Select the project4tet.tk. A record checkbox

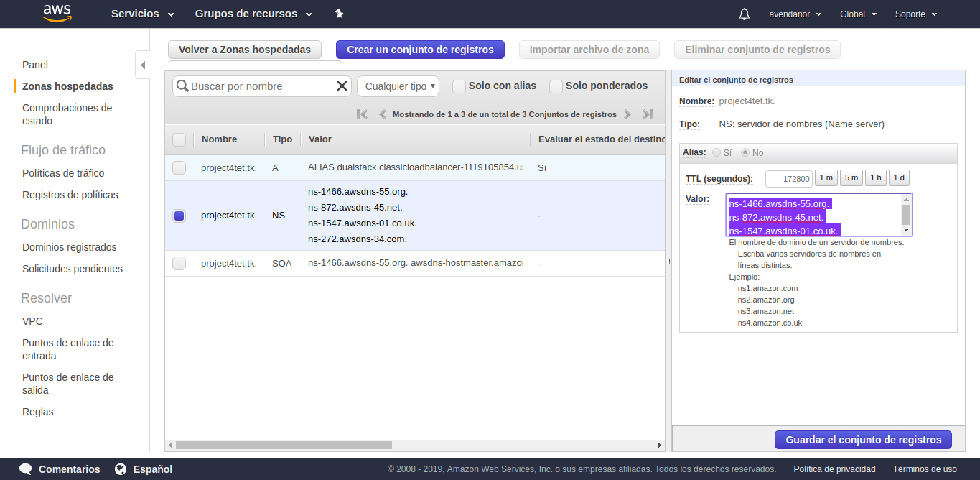179,167
